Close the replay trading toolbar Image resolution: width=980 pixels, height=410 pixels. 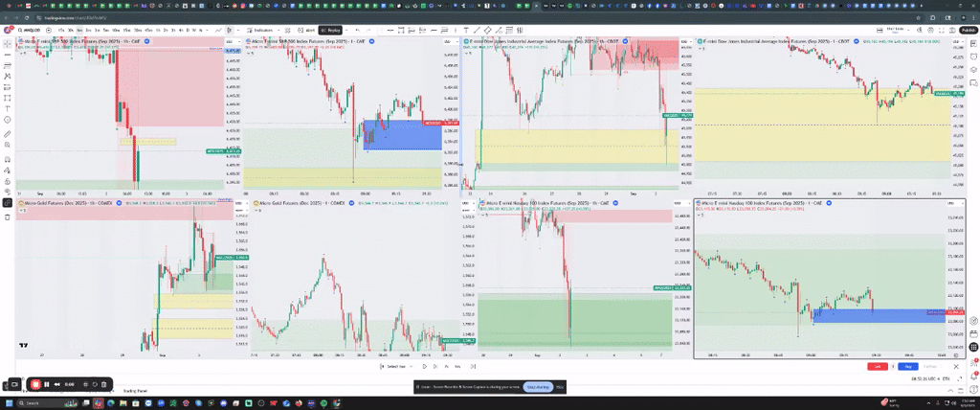click(x=956, y=366)
